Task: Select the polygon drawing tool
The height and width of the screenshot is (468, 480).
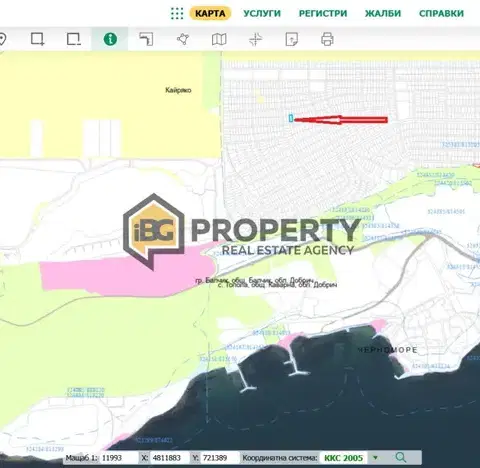Action: click(183, 39)
